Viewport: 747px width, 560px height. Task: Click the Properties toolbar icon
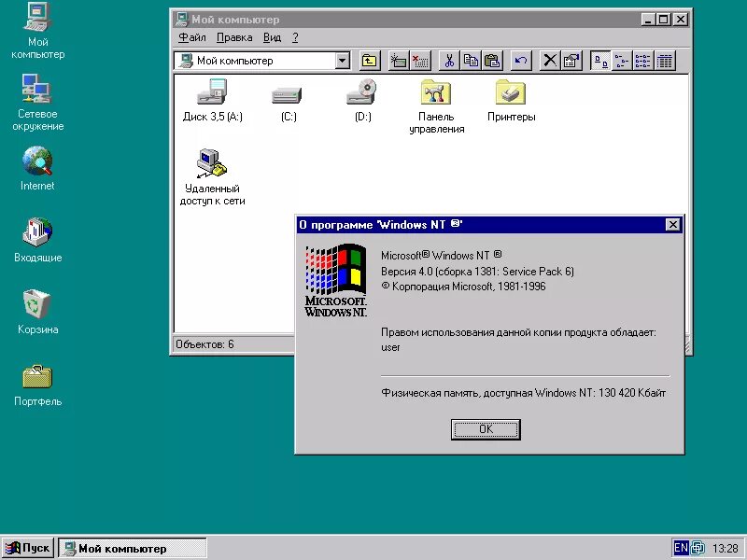[x=571, y=61]
